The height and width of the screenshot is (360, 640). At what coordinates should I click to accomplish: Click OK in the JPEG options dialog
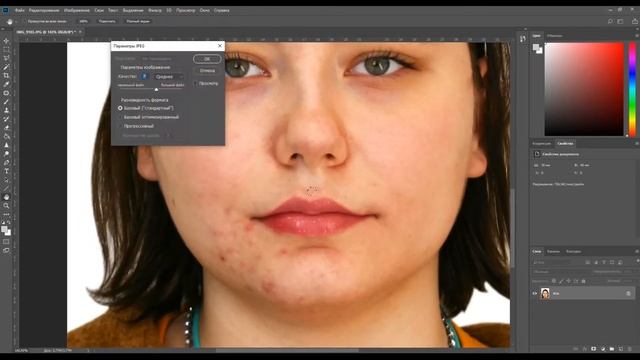[x=207, y=59]
